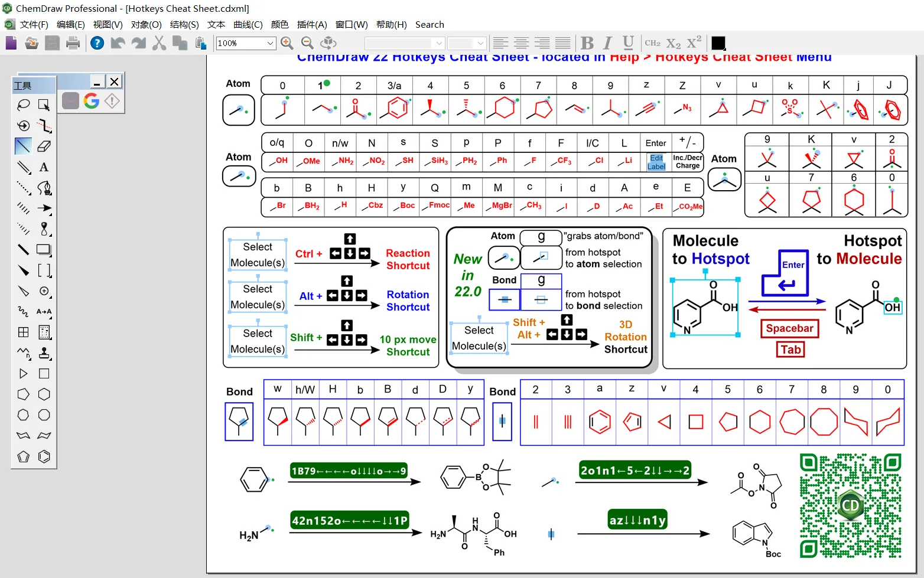924x578 pixels.
Task: Open the Templates stamp tool
Action: coord(44,353)
